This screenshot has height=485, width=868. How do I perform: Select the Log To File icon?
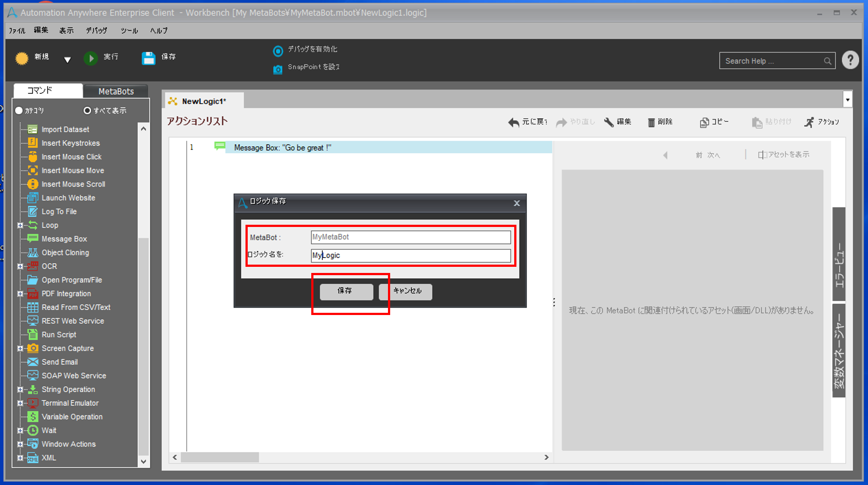tap(32, 211)
